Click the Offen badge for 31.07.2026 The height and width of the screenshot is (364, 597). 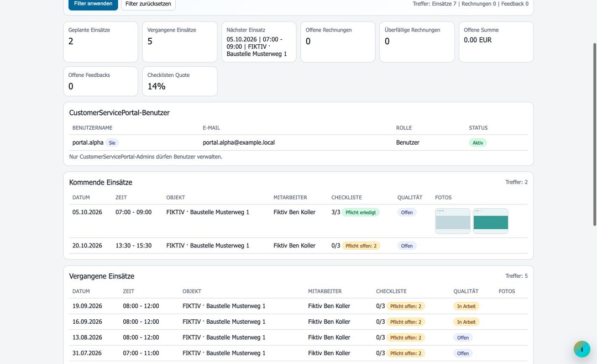click(463, 354)
